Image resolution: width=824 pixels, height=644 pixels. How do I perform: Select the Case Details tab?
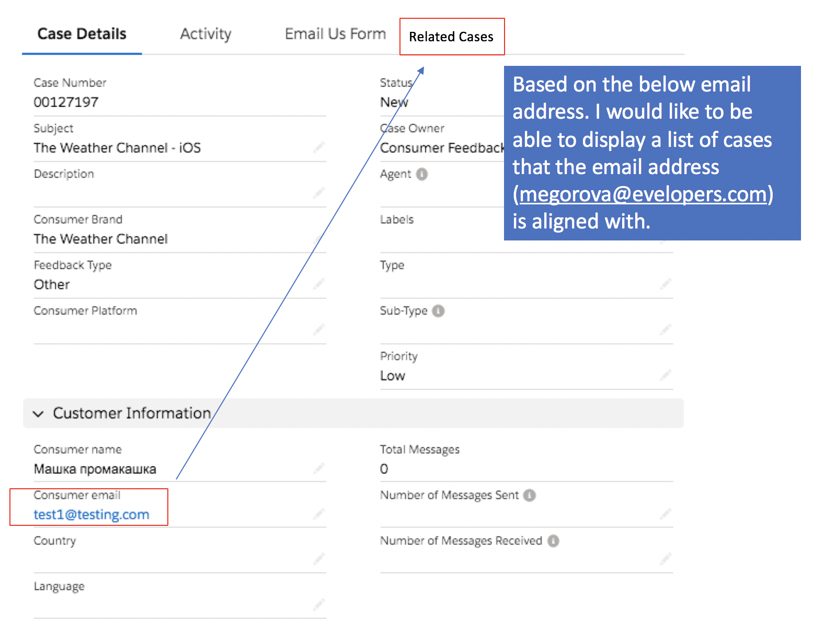(82, 34)
